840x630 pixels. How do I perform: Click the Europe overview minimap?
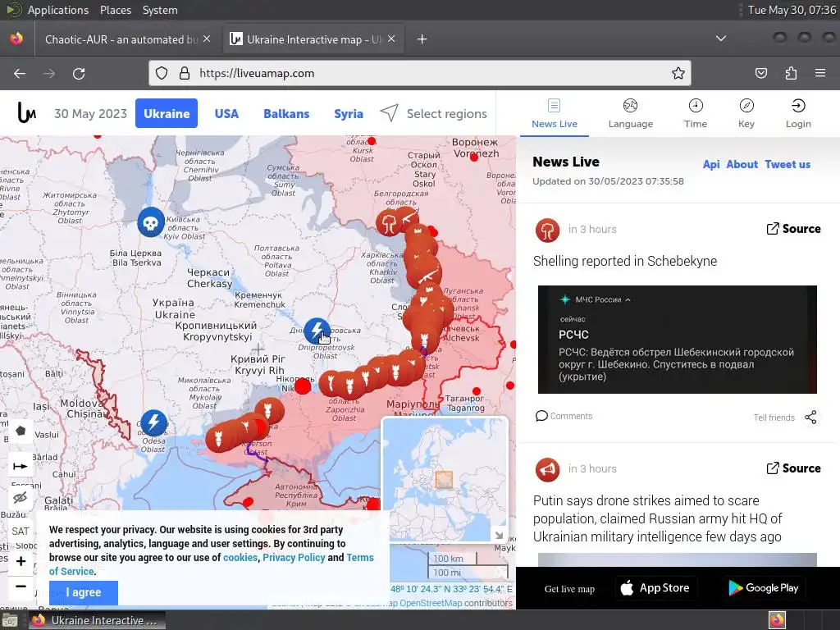[x=445, y=479]
